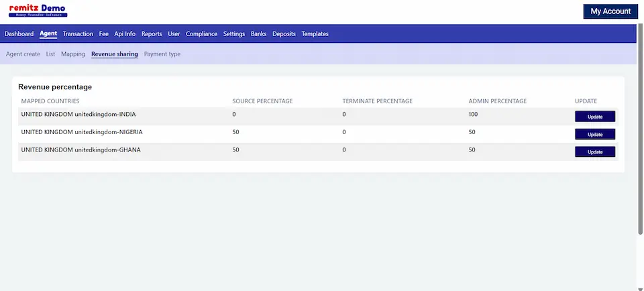Image resolution: width=644 pixels, height=291 pixels.
Task: Update the United Kingdom-India revenue row
Action: [x=594, y=117]
